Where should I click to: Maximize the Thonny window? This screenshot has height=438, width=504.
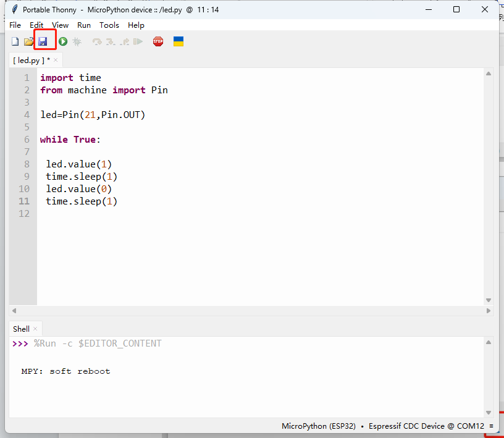456,9
